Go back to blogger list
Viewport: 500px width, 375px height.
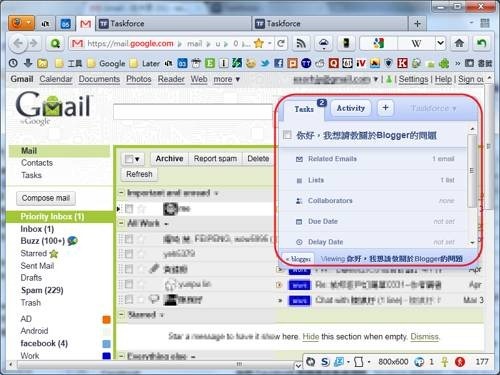[x=298, y=259]
